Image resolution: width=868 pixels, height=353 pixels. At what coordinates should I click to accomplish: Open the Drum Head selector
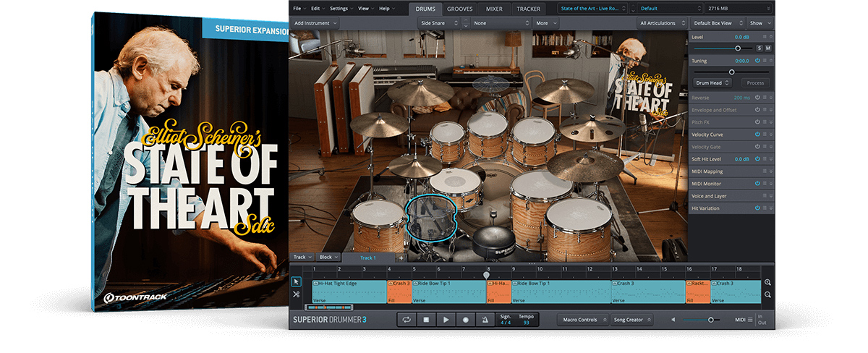pos(712,83)
